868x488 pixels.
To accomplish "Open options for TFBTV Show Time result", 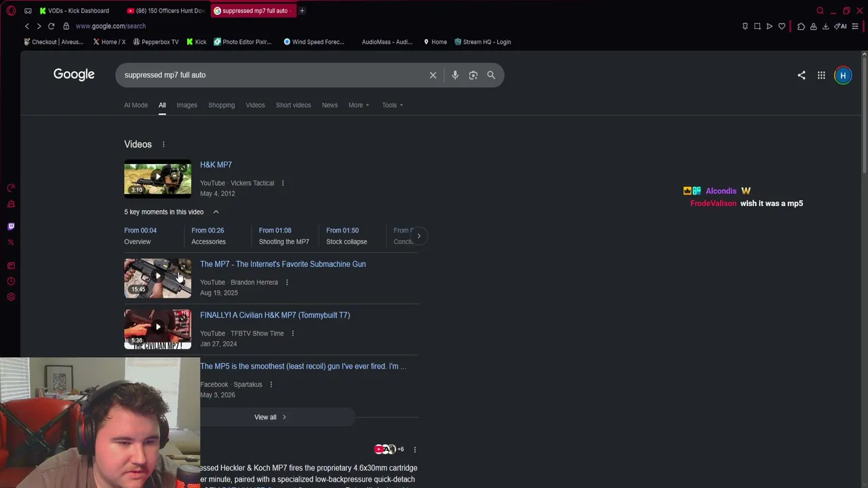I will click(x=293, y=333).
